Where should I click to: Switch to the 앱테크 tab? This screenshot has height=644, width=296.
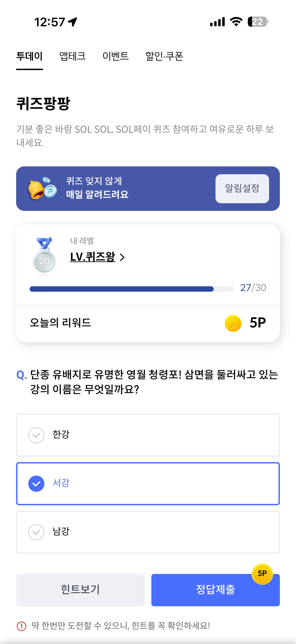pyautogui.click(x=72, y=56)
